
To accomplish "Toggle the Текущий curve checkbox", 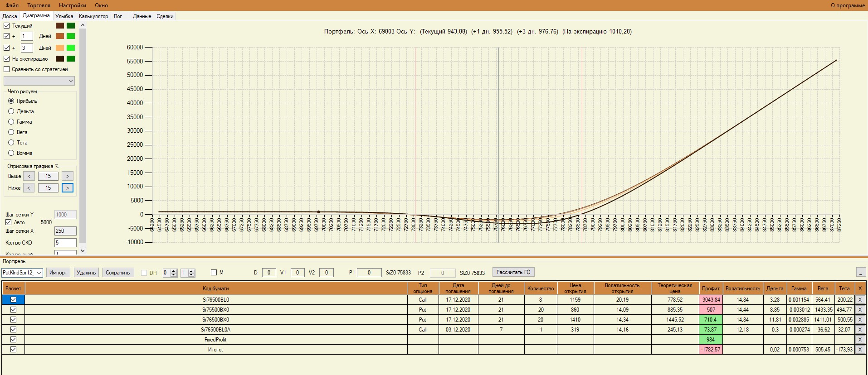I will 7,26.
